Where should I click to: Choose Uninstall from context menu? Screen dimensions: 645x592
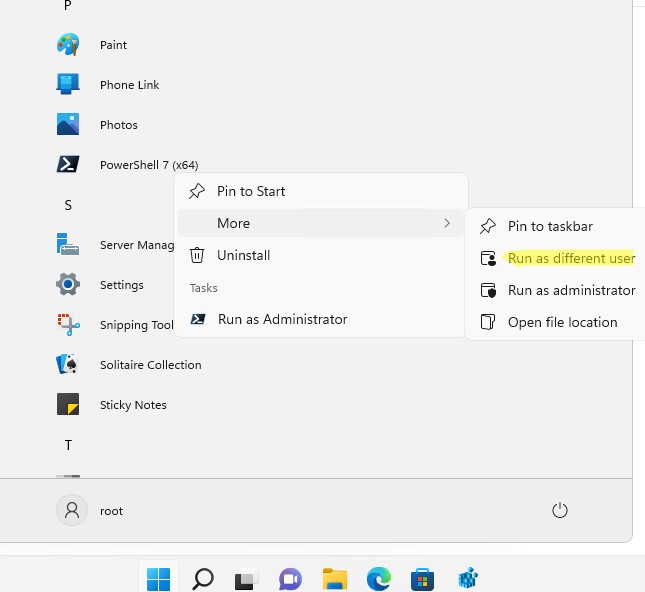(321, 255)
